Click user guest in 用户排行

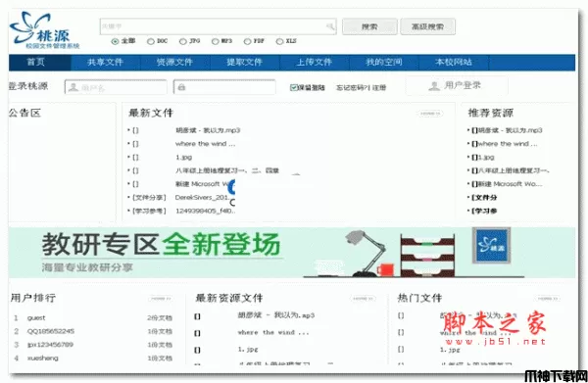click(x=36, y=318)
